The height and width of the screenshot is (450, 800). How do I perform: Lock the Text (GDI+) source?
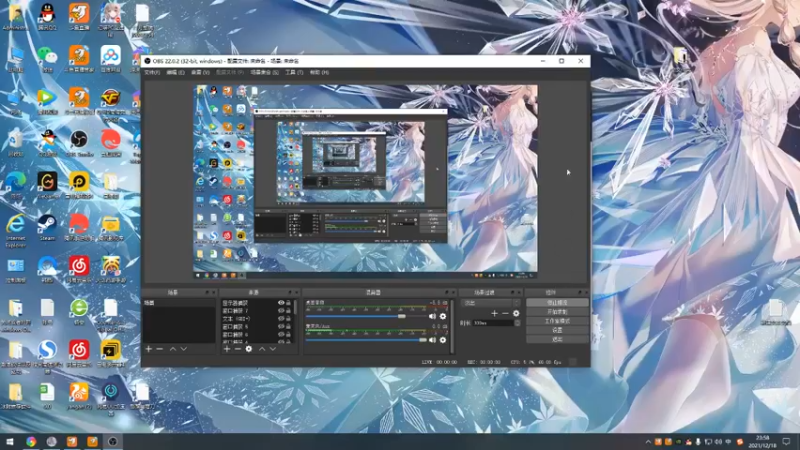pos(288,318)
